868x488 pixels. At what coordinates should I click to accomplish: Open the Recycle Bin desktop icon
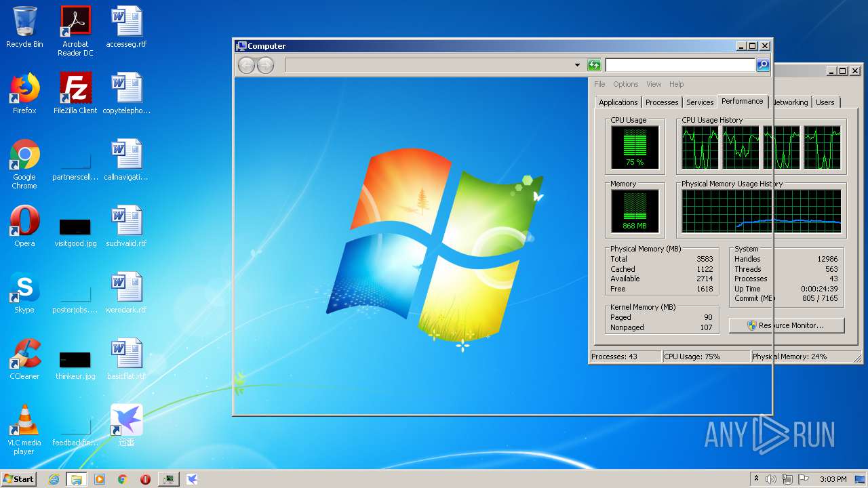(x=24, y=27)
